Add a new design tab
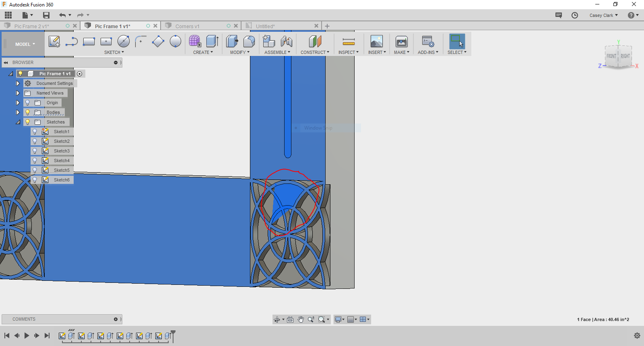644x346 pixels. pos(327,26)
